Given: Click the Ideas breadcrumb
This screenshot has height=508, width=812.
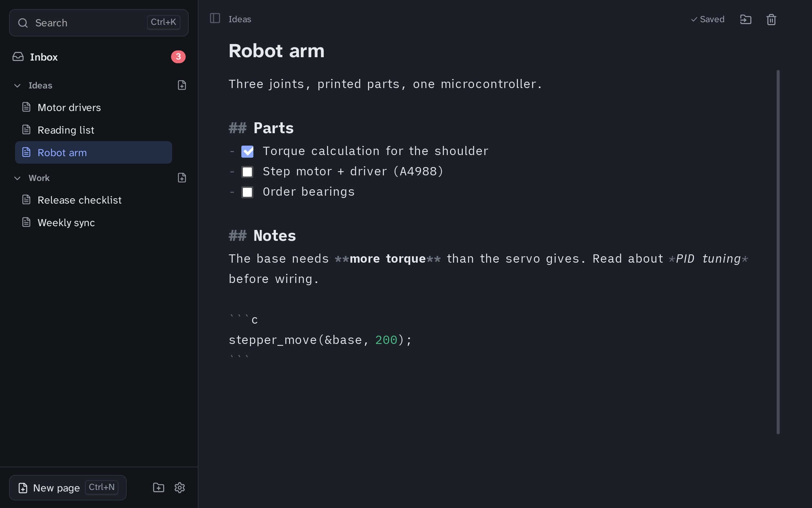Looking at the screenshot, I should [240, 19].
